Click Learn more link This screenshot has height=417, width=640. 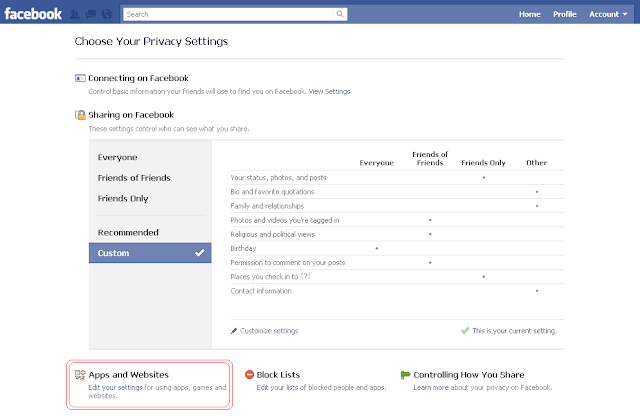[431, 387]
